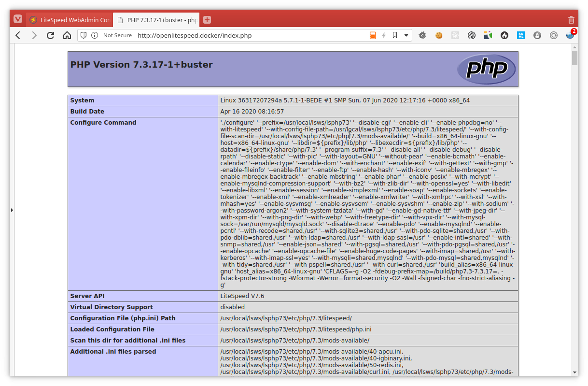Click the React Developer Tools extension icon
Viewport: 588px width, 386px height.
[x=455, y=35]
